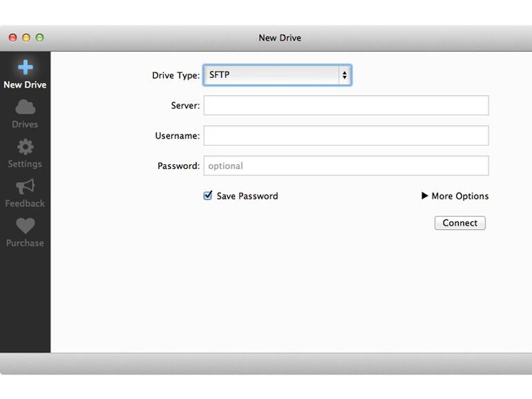Viewport: 532px width, 399px height.
Task: Open the Drive Type SFTP dropdown
Action: point(277,75)
